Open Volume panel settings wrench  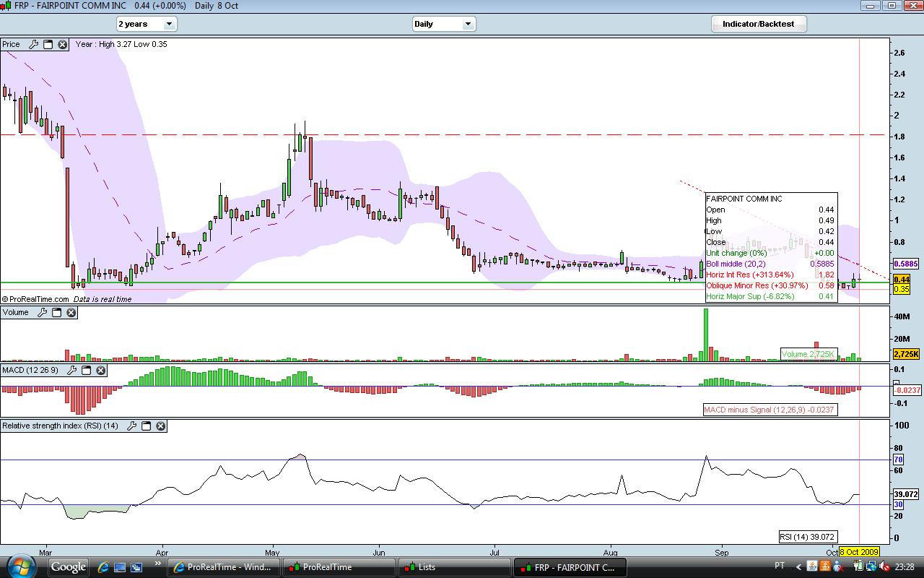(42, 312)
